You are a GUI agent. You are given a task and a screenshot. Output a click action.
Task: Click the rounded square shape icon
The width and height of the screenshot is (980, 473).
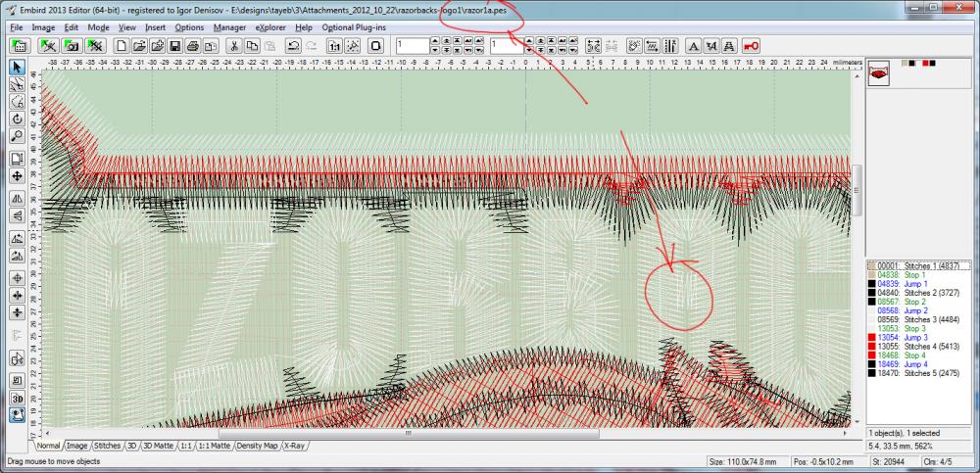[376, 46]
